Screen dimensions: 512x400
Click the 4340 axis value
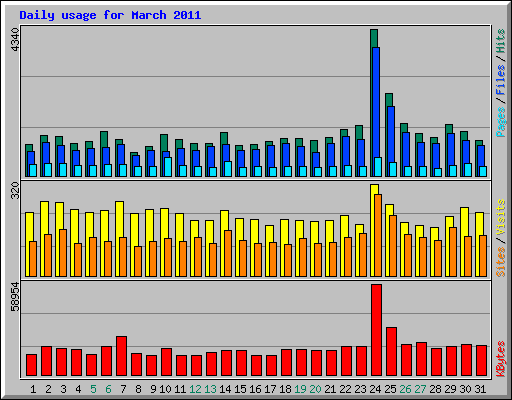coord(15,39)
